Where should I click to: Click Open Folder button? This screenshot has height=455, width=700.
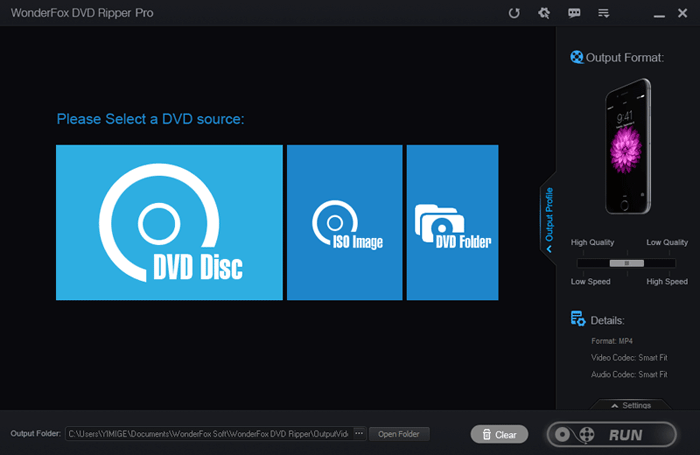(399, 434)
